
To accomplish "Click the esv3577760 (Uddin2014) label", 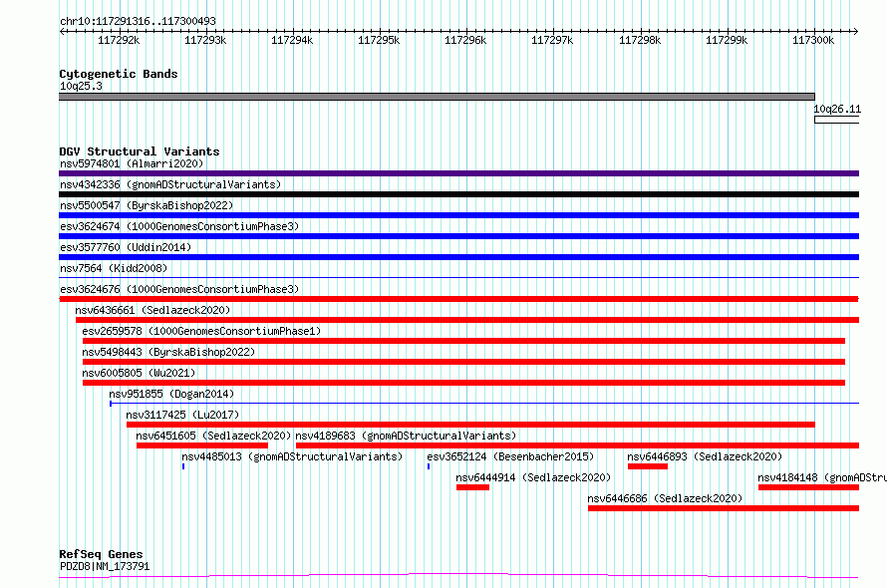I will [x=126, y=247].
